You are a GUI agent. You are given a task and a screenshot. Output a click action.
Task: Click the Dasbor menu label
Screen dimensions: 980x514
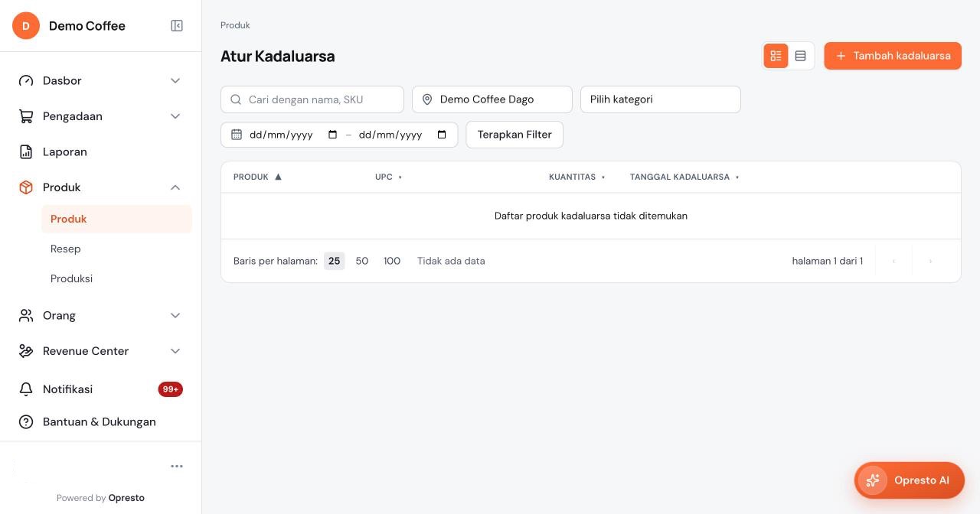point(62,80)
